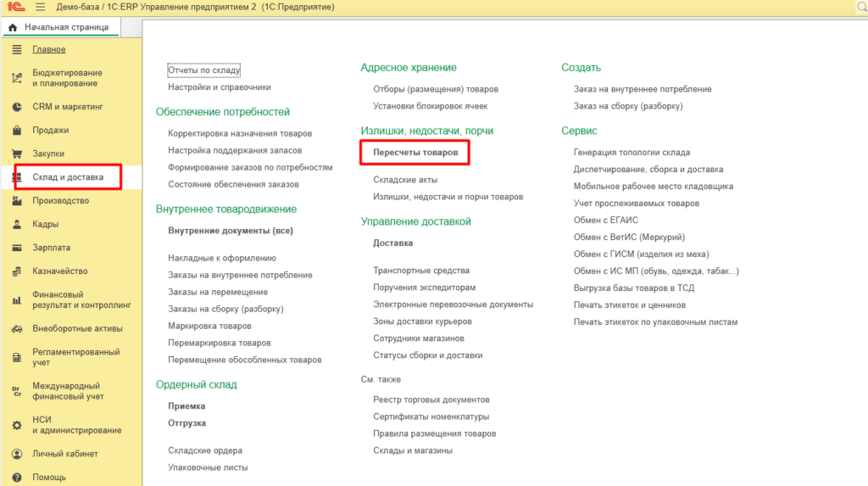The height and width of the screenshot is (486, 868).
Task: Click the Внеоборотные активы icon
Action: click(17, 328)
